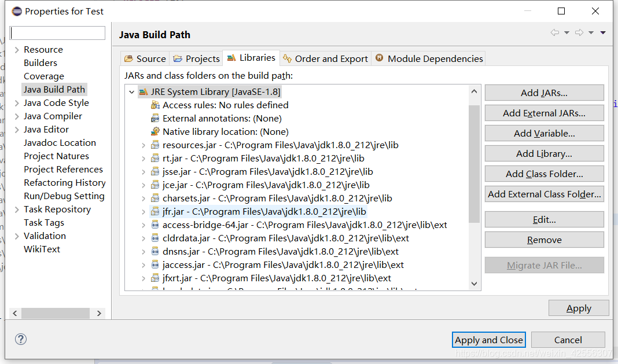Screen dimensions: 618x364
Task: Click the Eclipse icon in the title bar
Action: point(16,10)
